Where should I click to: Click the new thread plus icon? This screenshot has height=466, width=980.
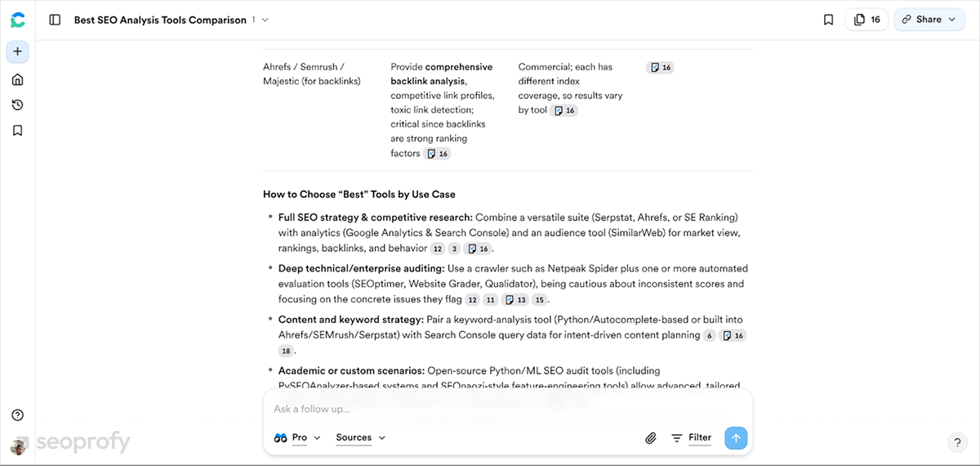[18, 52]
